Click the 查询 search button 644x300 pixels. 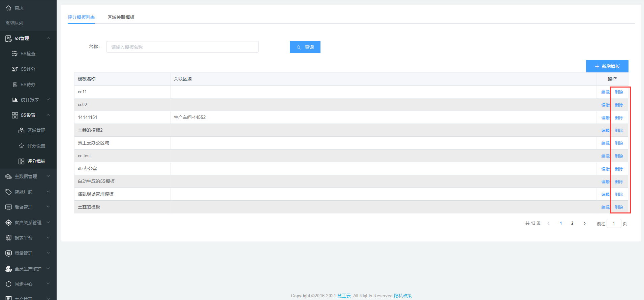[305, 47]
